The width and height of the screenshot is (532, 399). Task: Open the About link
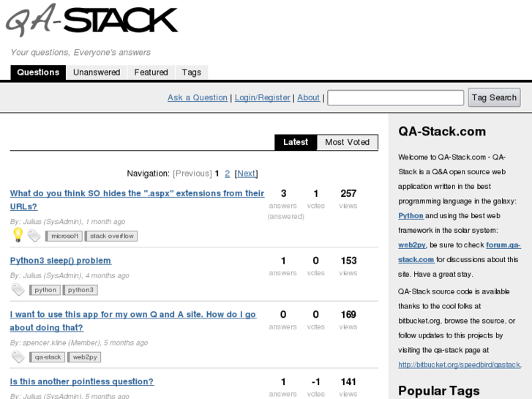[x=308, y=98]
